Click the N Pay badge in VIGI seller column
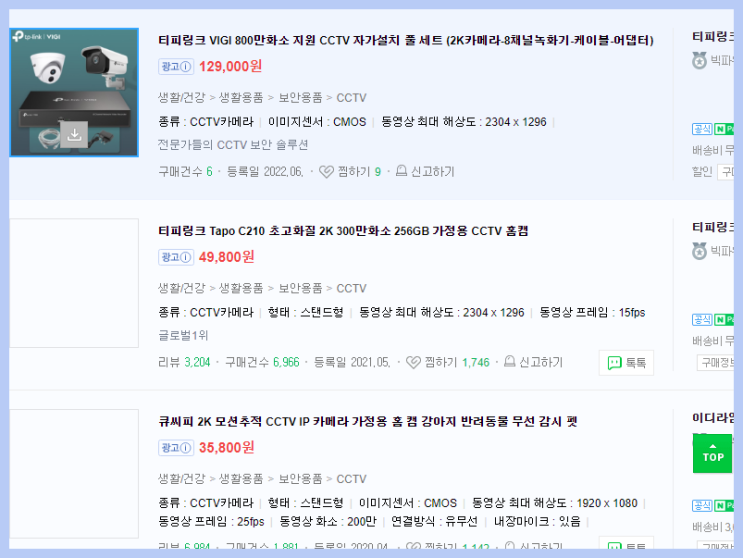The width and height of the screenshot is (743, 558). coord(724,129)
